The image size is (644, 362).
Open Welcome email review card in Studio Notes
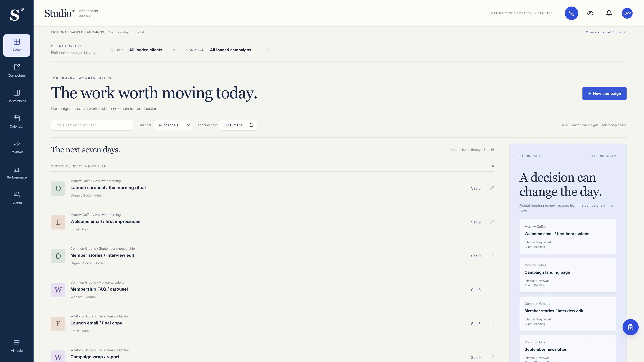tap(568, 237)
